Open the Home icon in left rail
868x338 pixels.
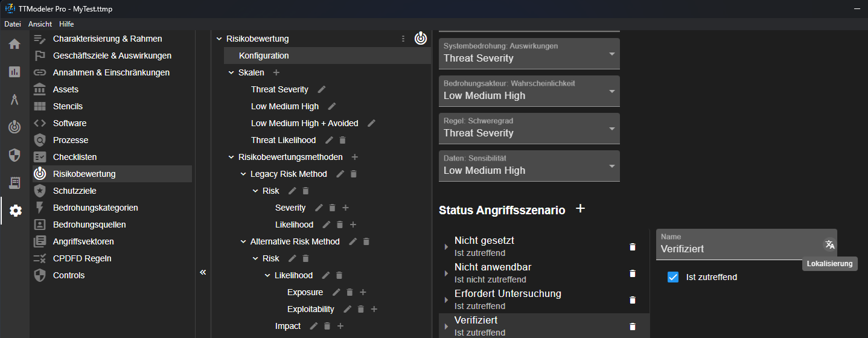(x=14, y=44)
